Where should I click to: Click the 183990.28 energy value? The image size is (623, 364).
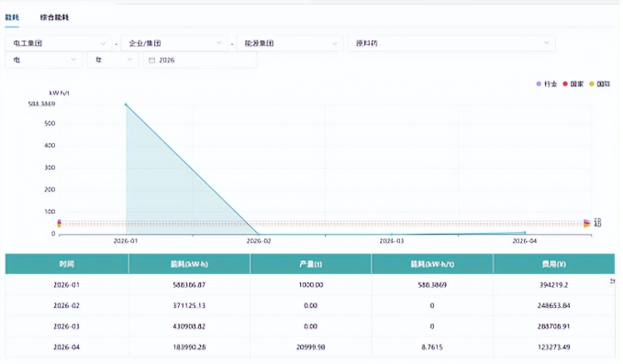pyautogui.click(x=189, y=347)
